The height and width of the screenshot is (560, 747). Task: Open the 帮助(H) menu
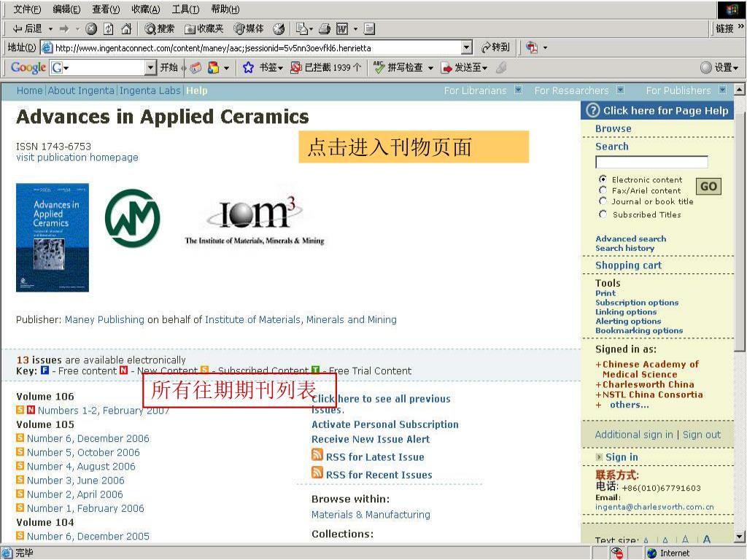[225, 9]
